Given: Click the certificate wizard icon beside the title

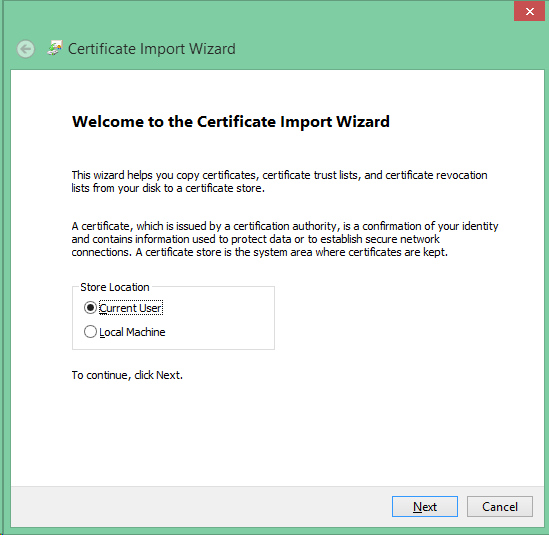Looking at the screenshot, I should 55,48.
